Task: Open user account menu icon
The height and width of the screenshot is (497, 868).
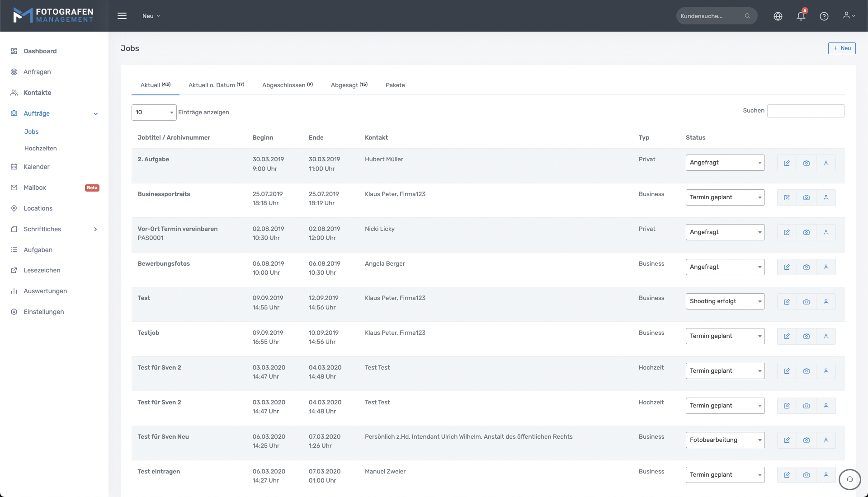Action: coord(849,16)
